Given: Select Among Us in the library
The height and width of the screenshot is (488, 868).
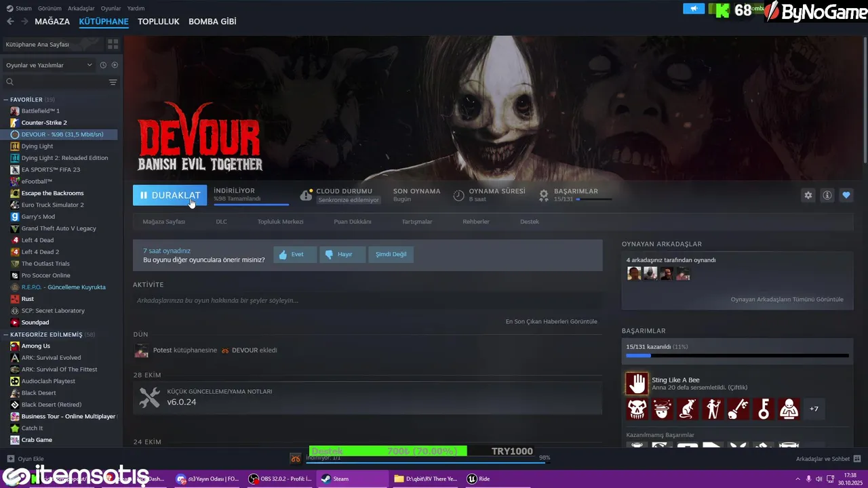Looking at the screenshot, I should point(36,346).
